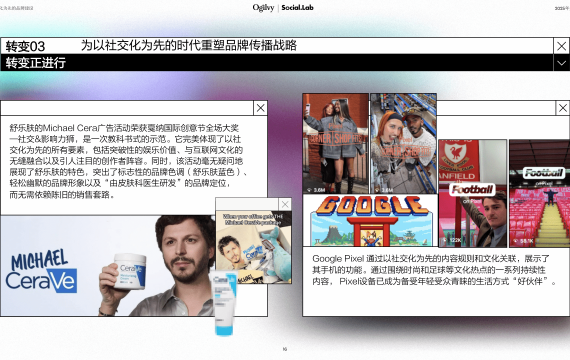Screen dimensions: 570x360
Task: Close the small Michael Cera package popup
Action: [x=285, y=204]
